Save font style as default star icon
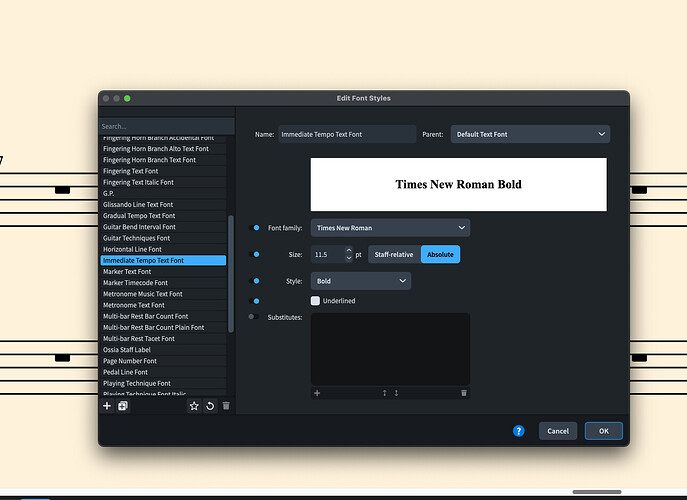The image size is (687, 500). 194,406
